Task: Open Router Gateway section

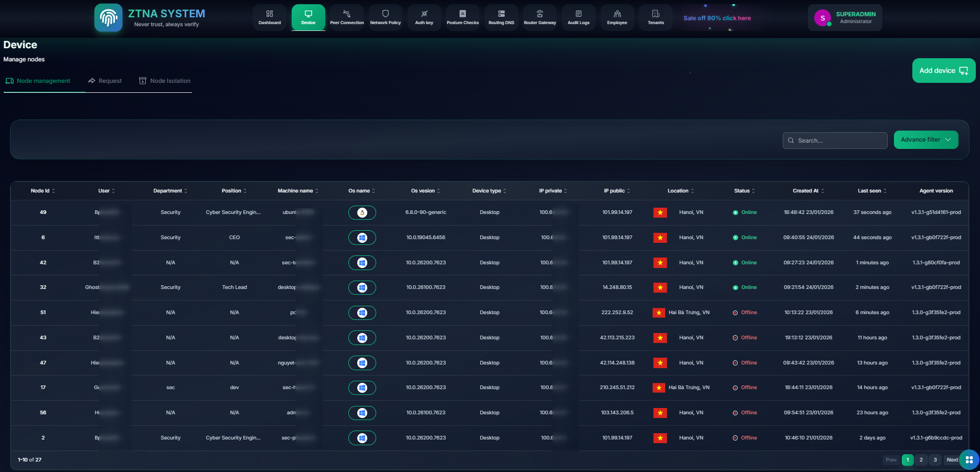Action: coord(540,18)
